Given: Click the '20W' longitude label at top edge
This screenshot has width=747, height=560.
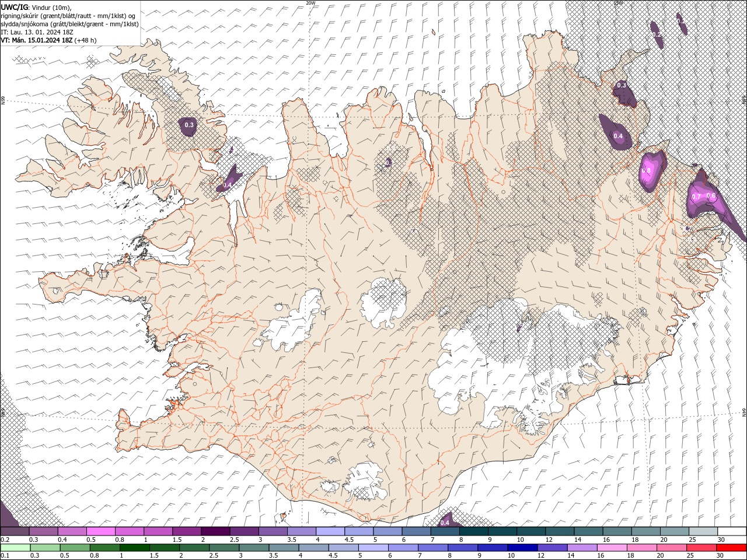Looking at the screenshot, I should coord(310,3).
